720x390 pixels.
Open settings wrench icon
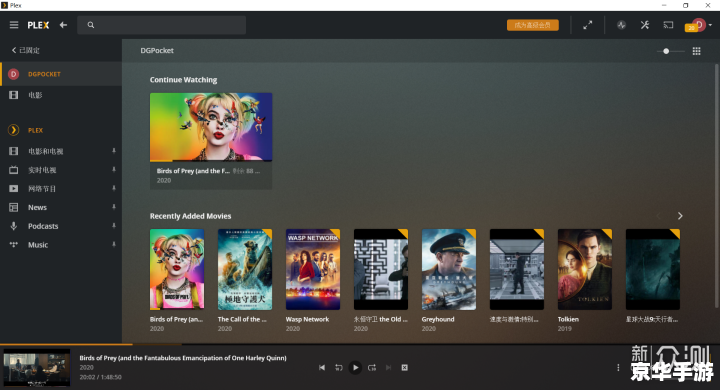click(x=645, y=25)
